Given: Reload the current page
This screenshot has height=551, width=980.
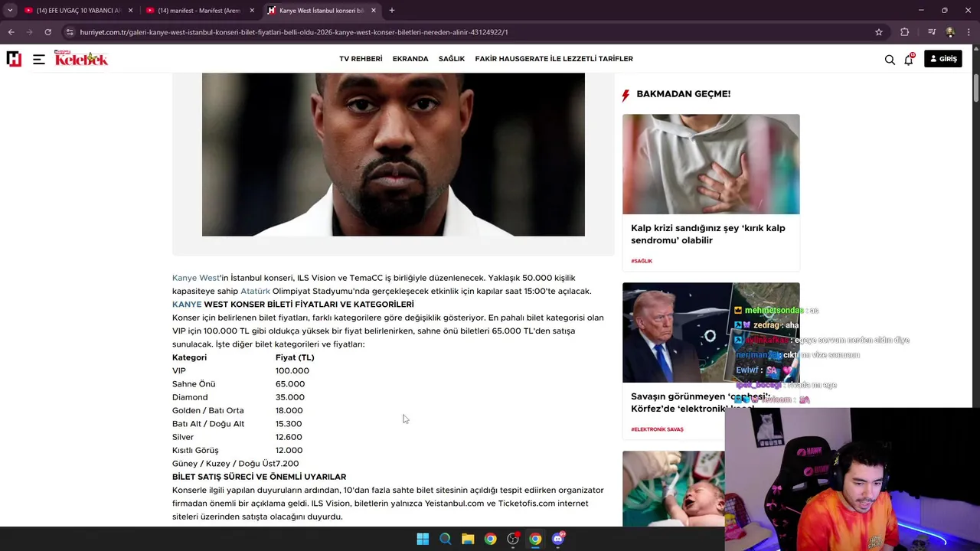Looking at the screenshot, I should (47, 32).
